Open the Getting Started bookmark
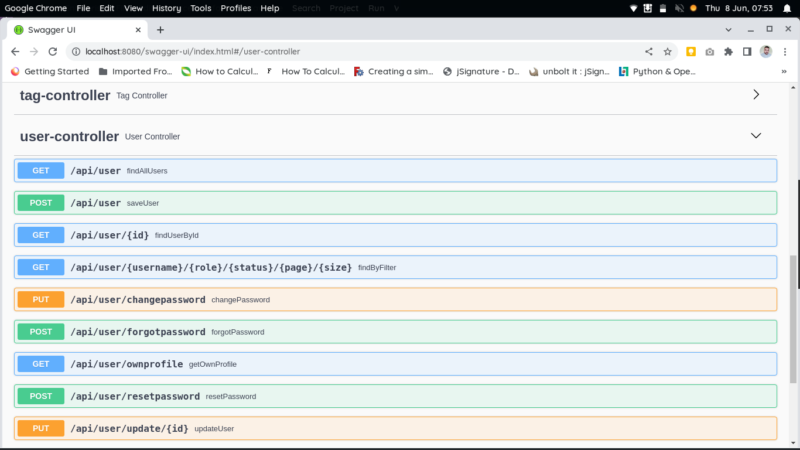 coord(48,72)
